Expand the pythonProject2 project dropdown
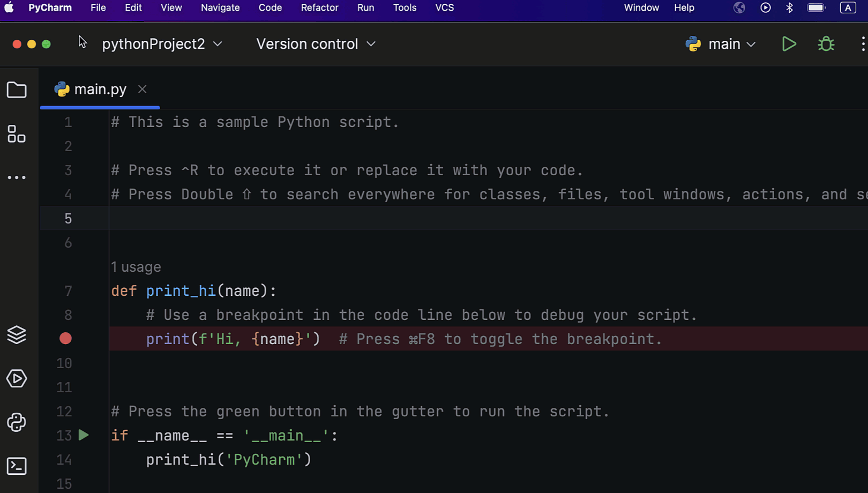The width and height of the screenshot is (868, 493). pos(162,44)
